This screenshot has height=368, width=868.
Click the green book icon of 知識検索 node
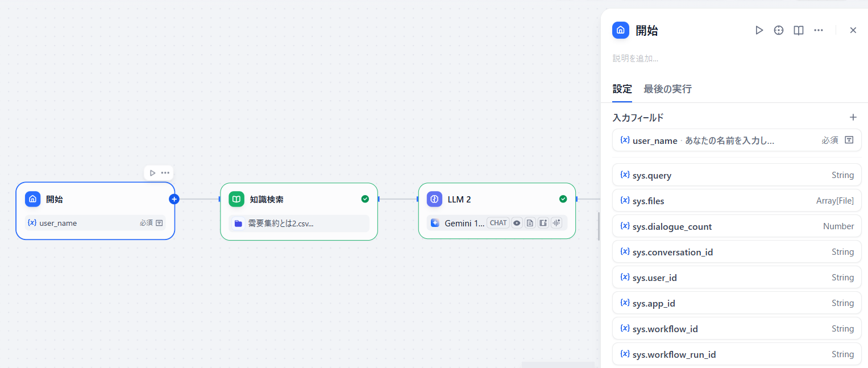coord(236,199)
